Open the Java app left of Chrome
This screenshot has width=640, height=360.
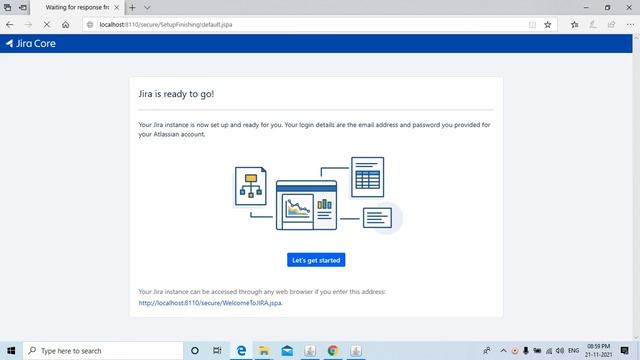tap(310, 351)
